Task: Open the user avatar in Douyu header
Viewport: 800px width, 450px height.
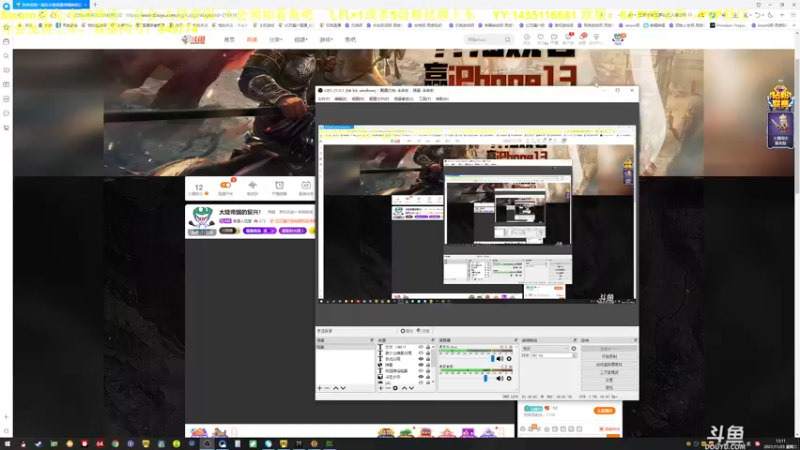Action: point(618,38)
